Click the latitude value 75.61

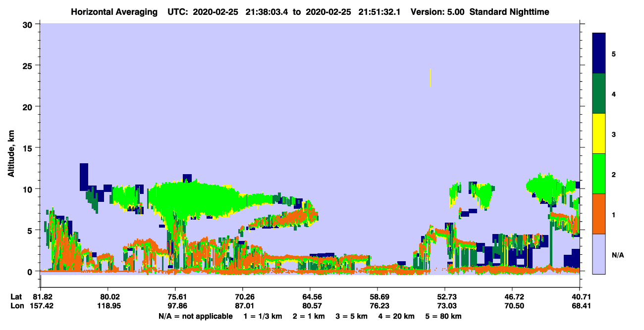pyautogui.click(x=176, y=297)
